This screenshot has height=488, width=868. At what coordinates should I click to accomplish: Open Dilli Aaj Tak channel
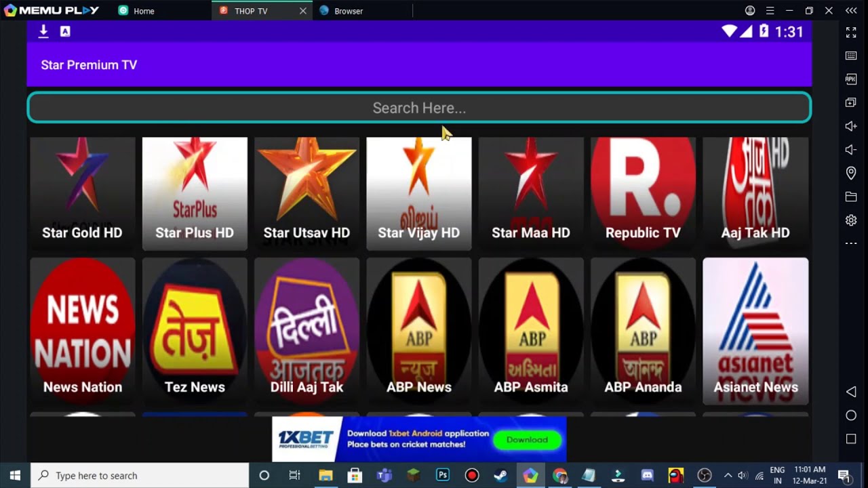tap(307, 331)
